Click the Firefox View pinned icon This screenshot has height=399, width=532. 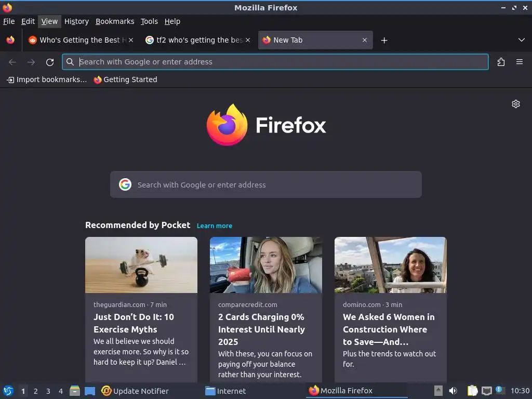[10, 40]
